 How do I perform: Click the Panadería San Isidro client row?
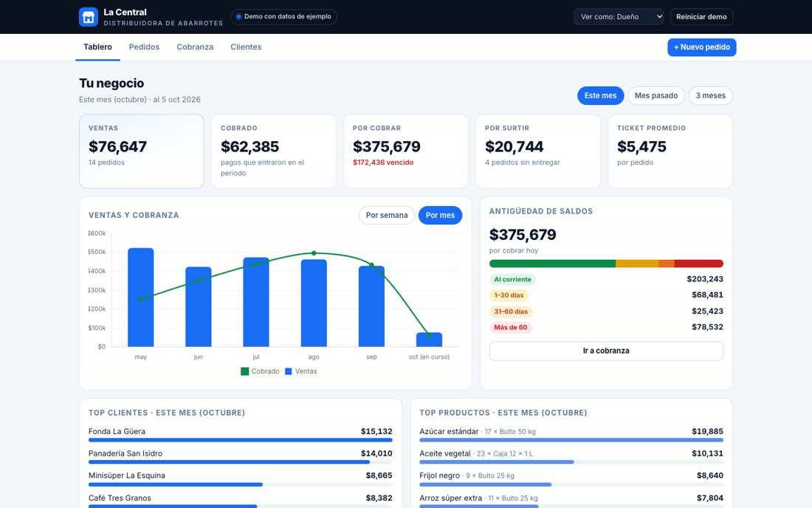(241, 457)
